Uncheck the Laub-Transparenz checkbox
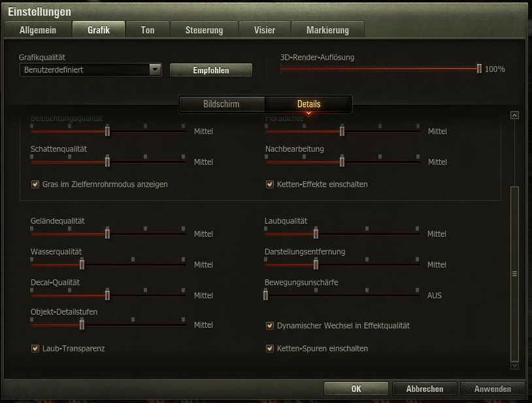 tap(35, 349)
